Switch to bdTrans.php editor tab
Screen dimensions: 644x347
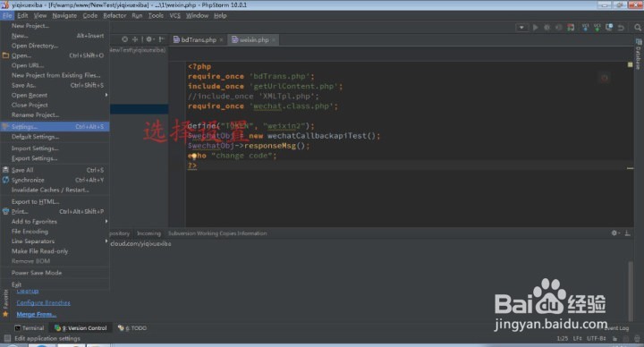(199, 40)
